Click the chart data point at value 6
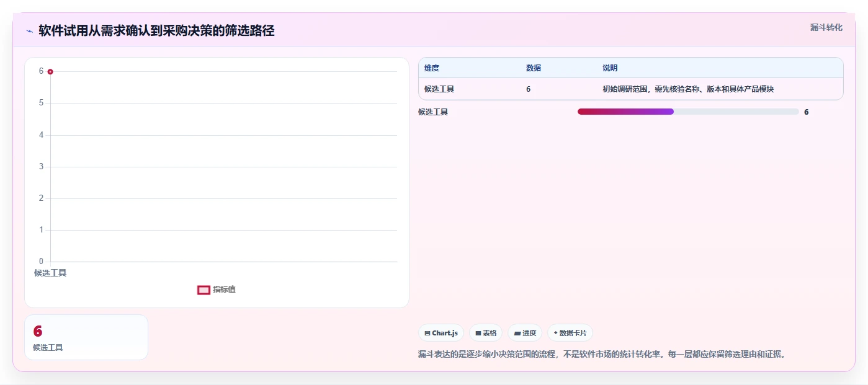868x385 pixels. (50, 72)
